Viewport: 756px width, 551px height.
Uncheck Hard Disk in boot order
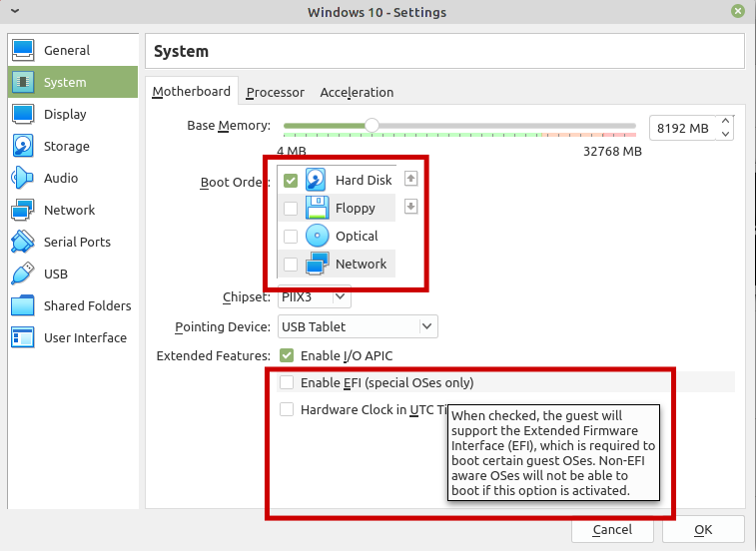[x=291, y=181]
